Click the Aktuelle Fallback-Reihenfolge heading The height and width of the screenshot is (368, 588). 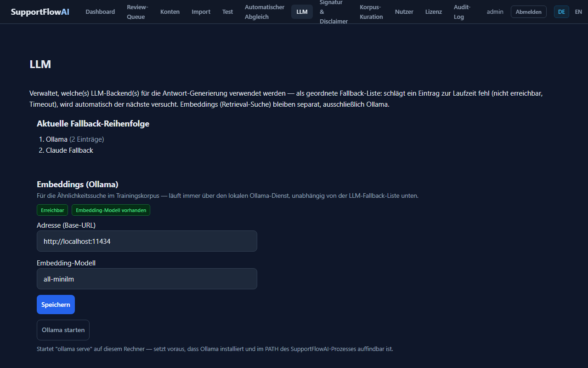coord(93,124)
